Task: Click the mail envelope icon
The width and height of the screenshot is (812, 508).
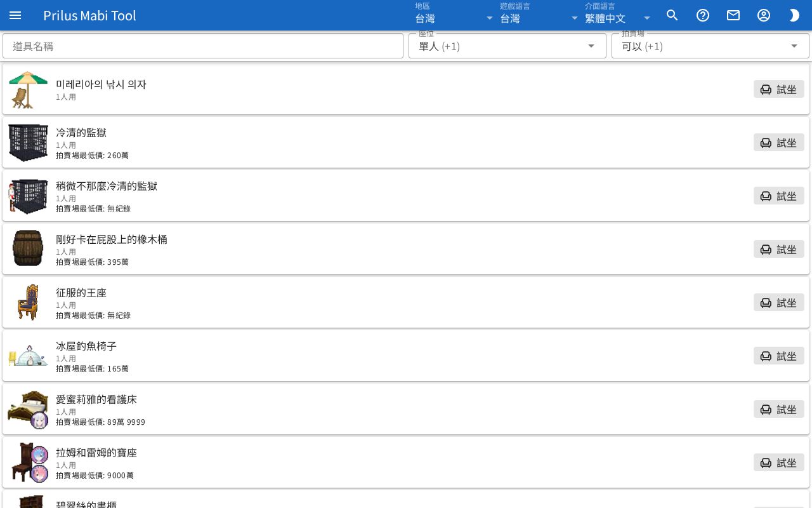Action: click(x=733, y=15)
